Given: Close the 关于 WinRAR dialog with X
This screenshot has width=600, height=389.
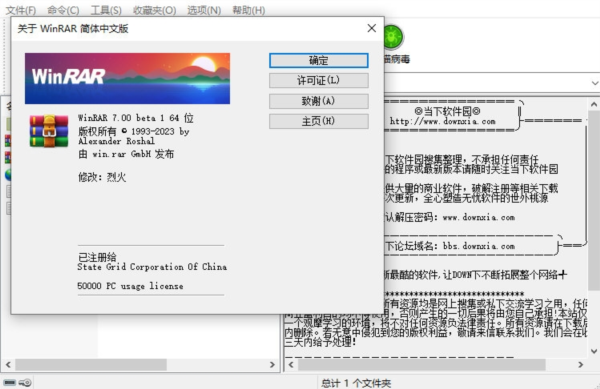Looking at the screenshot, I should (x=371, y=28).
